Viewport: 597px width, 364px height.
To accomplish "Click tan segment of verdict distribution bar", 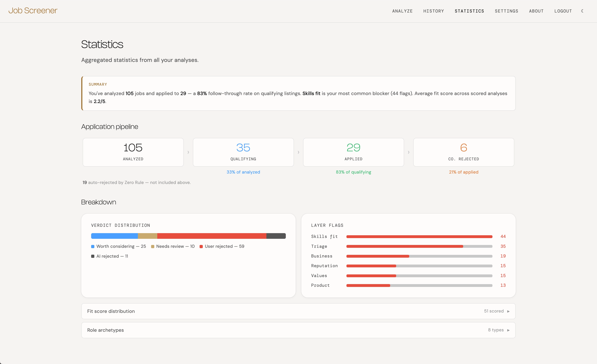I will 148,236.
